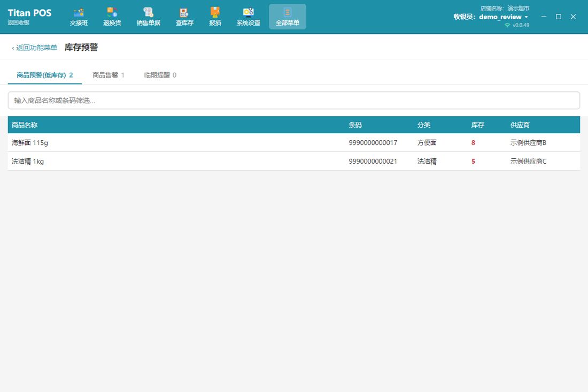Click the 库存 column header
The height and width of the screenshot is (392, 588).
point(478,125)
